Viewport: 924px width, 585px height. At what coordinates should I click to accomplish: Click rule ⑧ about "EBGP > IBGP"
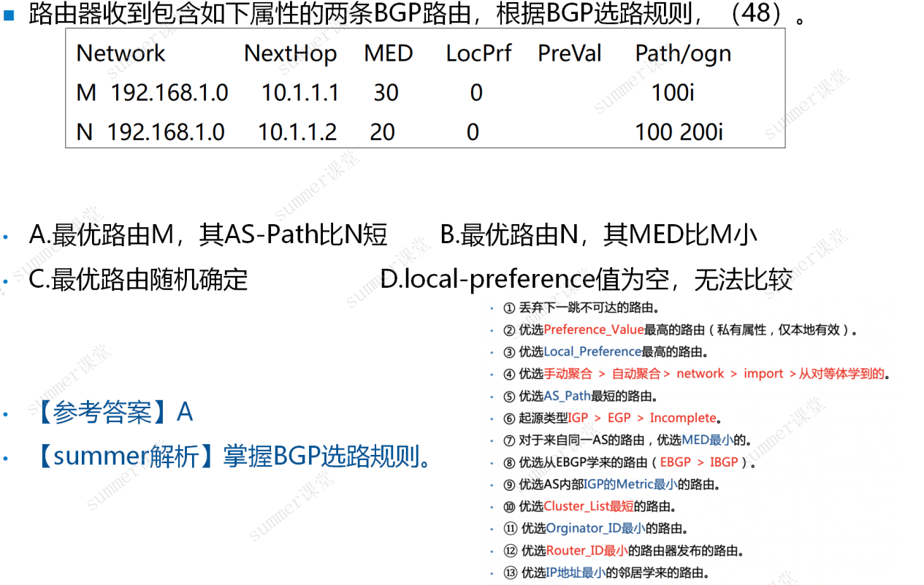click(x=630, y=462)
